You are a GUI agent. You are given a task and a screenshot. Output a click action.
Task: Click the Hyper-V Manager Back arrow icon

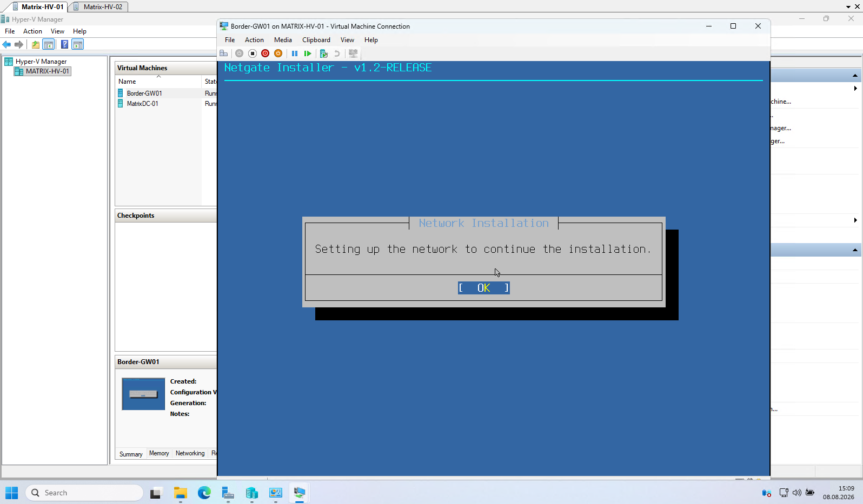[6, 44]
